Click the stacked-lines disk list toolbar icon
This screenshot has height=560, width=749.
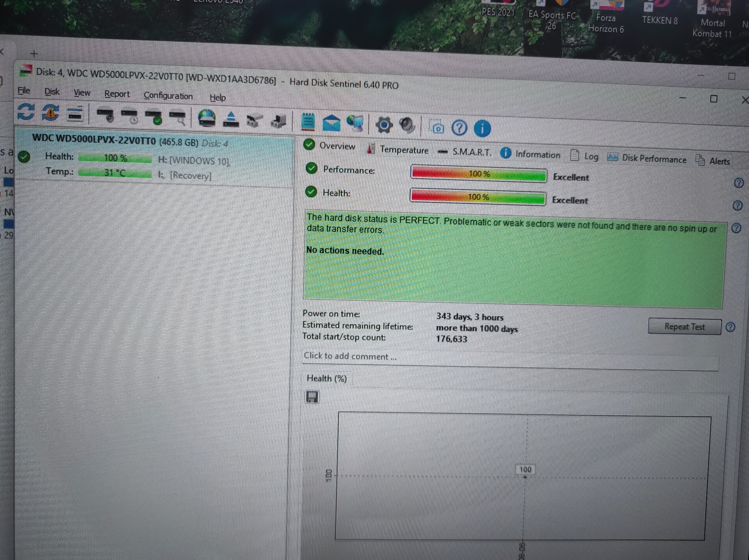click(x=75, y=114)
